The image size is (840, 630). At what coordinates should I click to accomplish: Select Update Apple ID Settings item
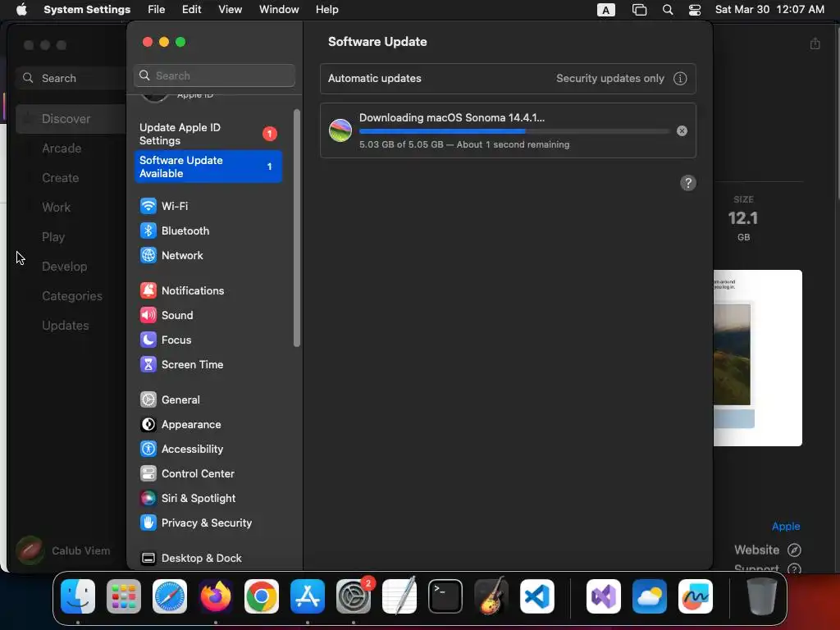[x=208, y=134]
